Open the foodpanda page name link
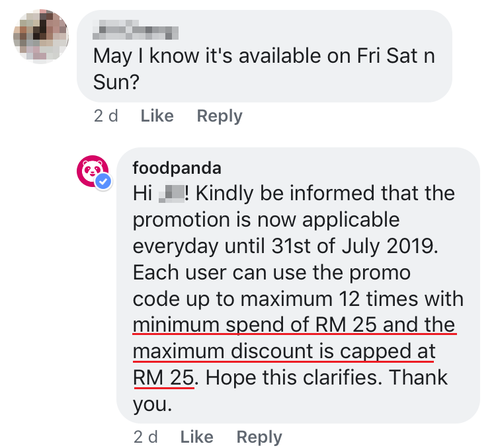 (x=177, y=167)
